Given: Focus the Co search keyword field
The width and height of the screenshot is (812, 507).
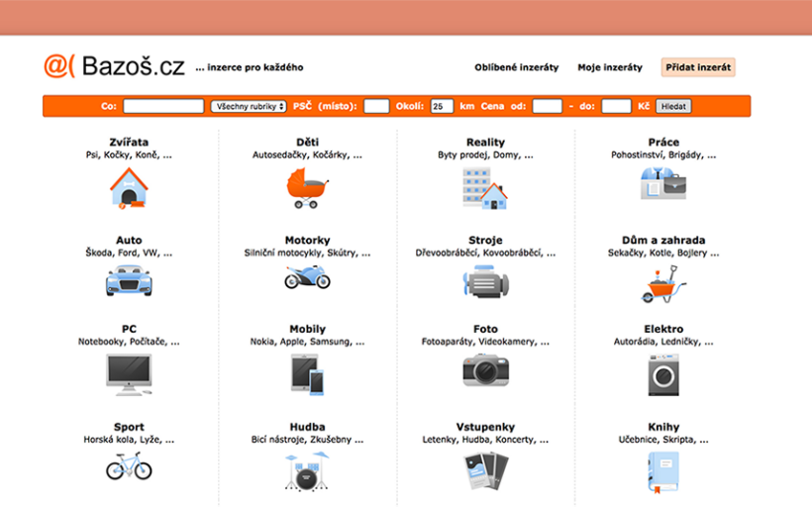Looking at the screenshot, I should click(163, 106).
